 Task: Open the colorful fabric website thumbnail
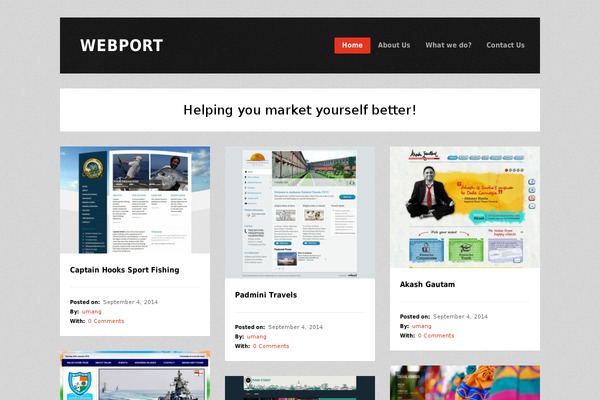pos(465,383)
